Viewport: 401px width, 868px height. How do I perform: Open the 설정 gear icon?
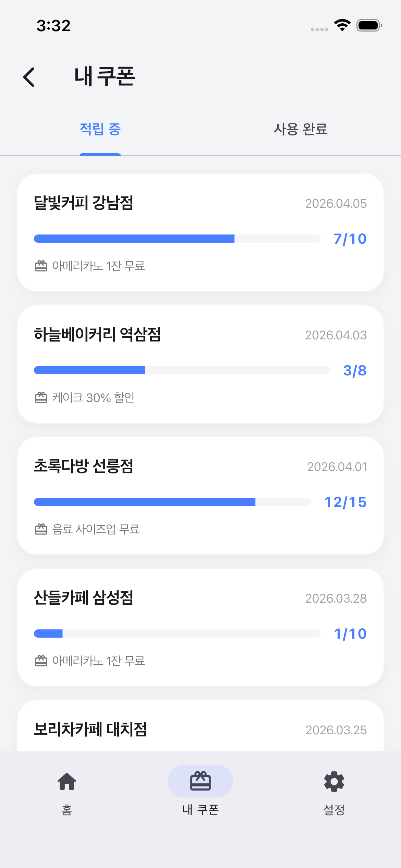[334, 782]
